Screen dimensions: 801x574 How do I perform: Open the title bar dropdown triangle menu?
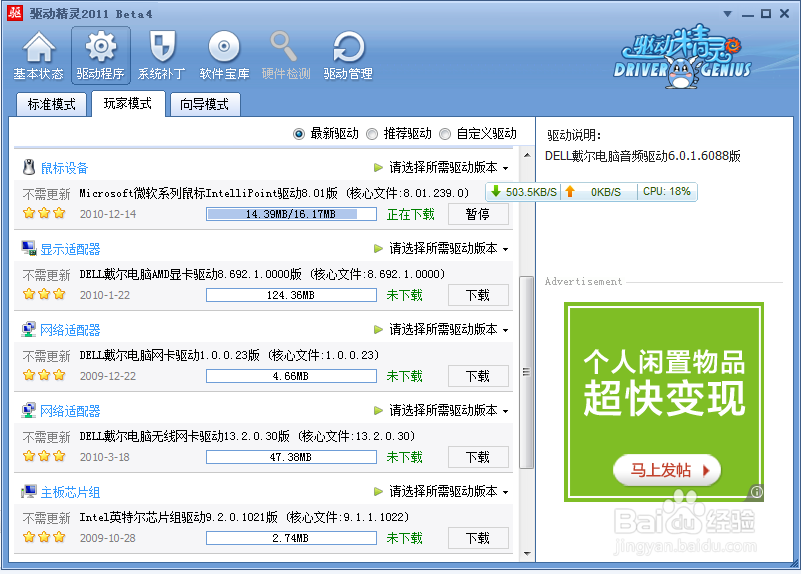(x=727, y=14)
